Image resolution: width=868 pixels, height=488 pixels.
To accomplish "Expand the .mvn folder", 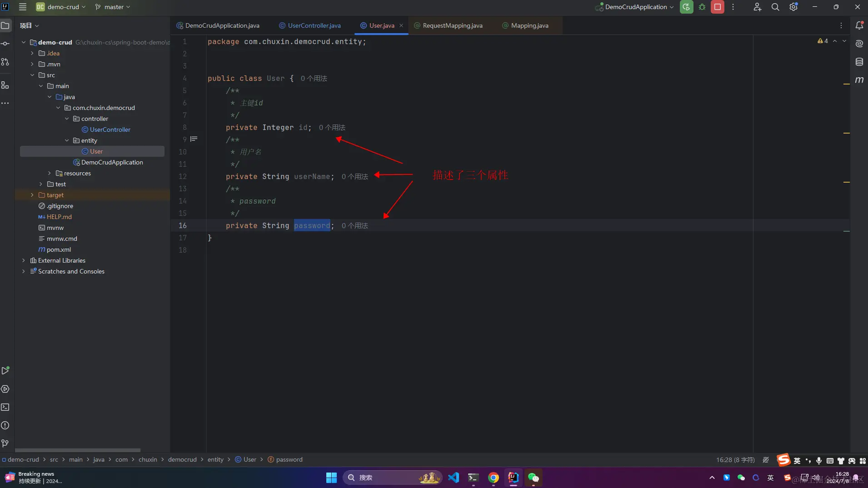I will click(x=32, y=64).
